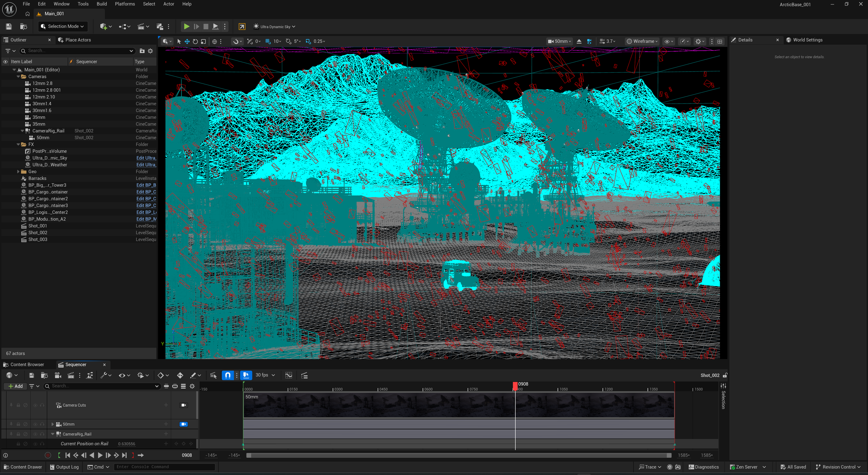Toggle the 50mm track camera lock
The height and width of the screenshot is (475, 868).
184,424
